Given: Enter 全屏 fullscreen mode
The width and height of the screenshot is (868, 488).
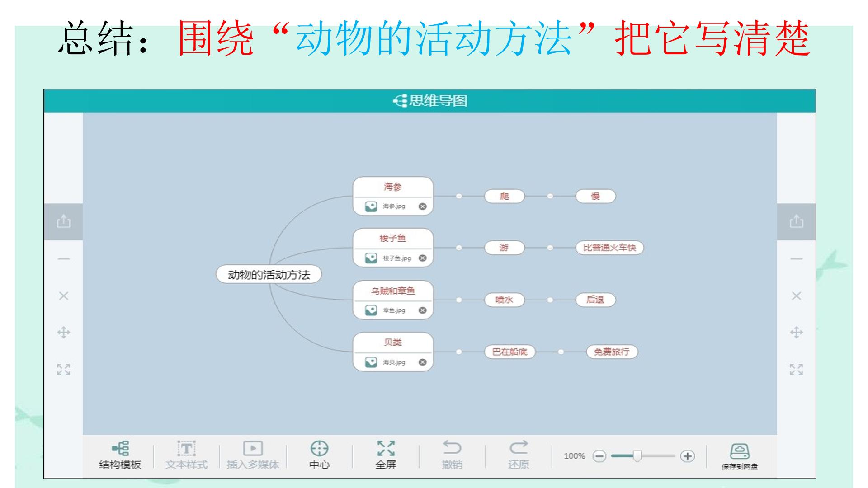Looking at the screenshot, I should click(386, 455).
